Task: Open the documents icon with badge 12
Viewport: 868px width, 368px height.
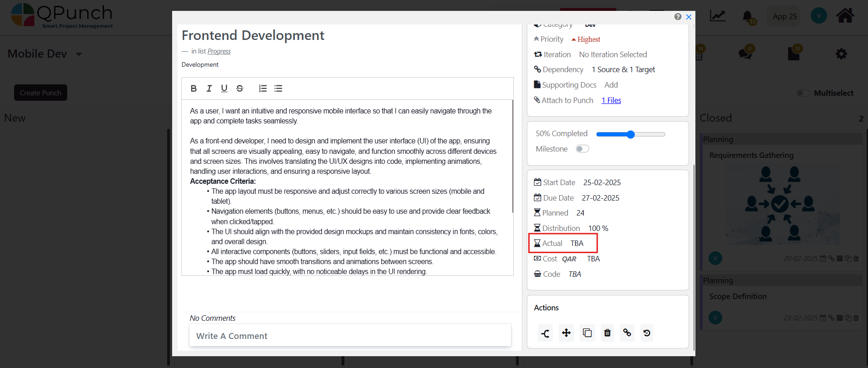Action: click(794, 54)
